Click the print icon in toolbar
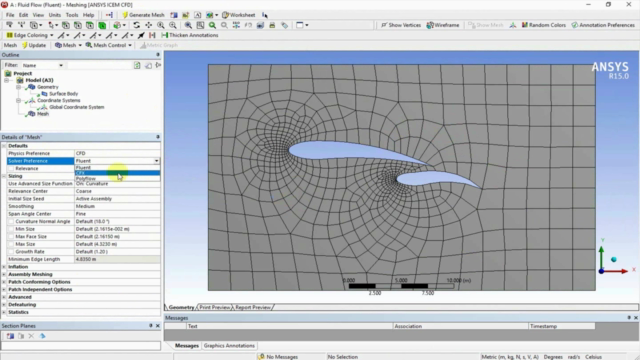 [272, 25]
